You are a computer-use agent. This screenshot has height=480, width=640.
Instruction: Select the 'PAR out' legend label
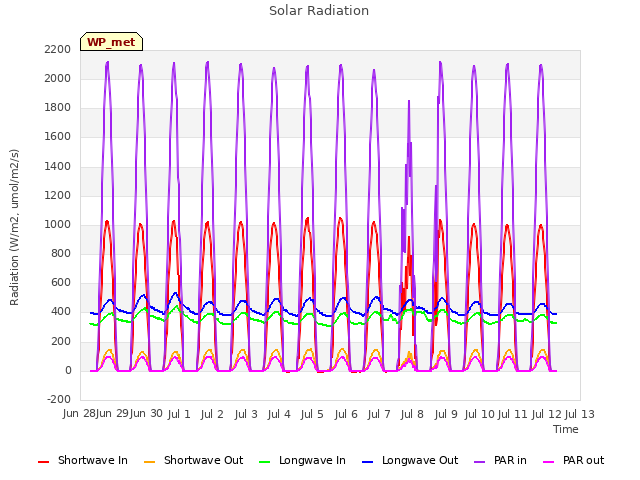pyautogui.click(x=583, y=460)
